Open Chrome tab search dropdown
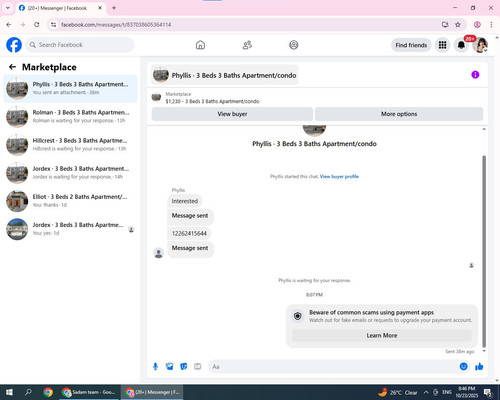This screenshot has height=400, width=500. click(8, 8)
